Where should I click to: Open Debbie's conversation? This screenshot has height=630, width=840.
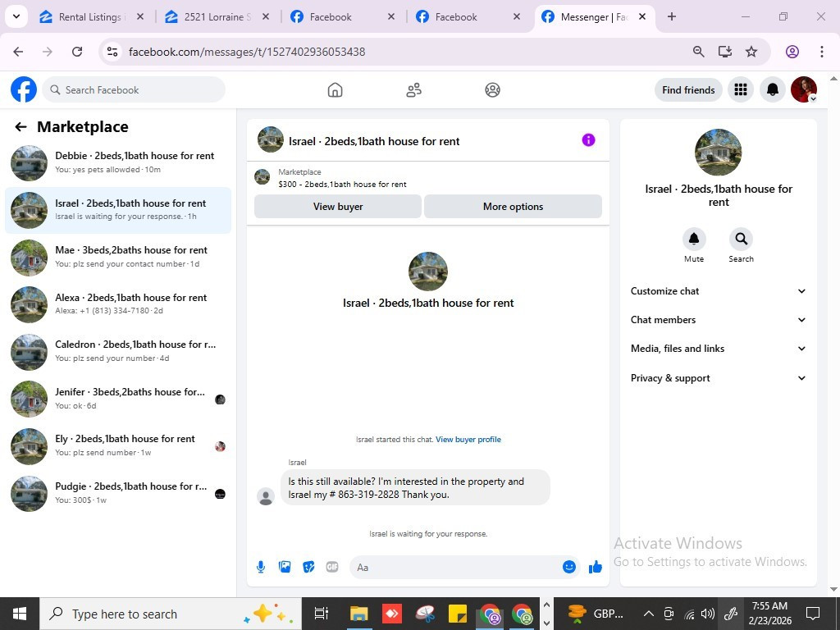(118, 163)
